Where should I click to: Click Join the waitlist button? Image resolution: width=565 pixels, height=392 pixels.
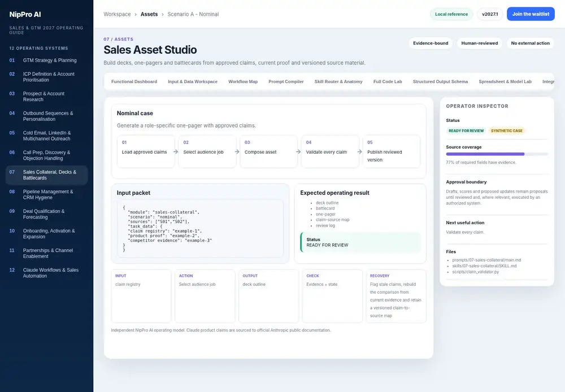531,14
